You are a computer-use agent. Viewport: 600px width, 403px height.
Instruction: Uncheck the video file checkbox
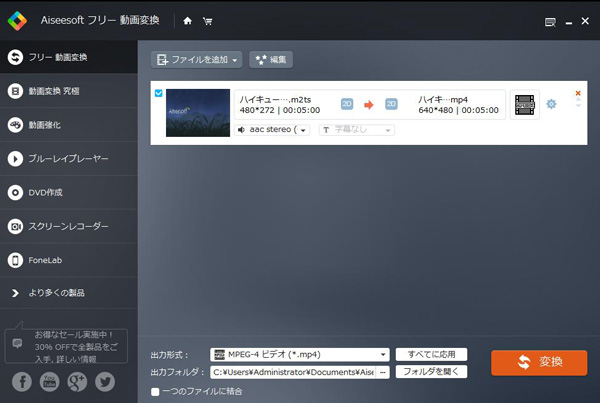[158, 93]
